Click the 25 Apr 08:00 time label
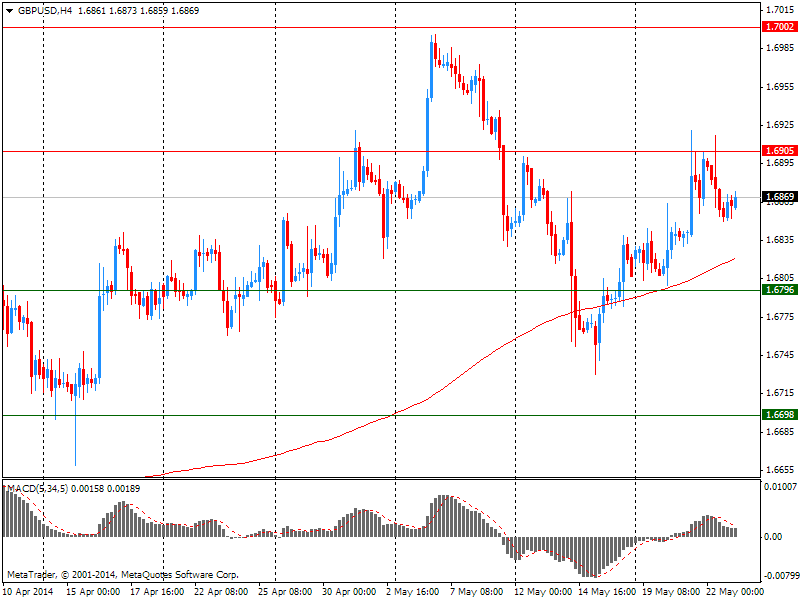 (x=285, y=592)
